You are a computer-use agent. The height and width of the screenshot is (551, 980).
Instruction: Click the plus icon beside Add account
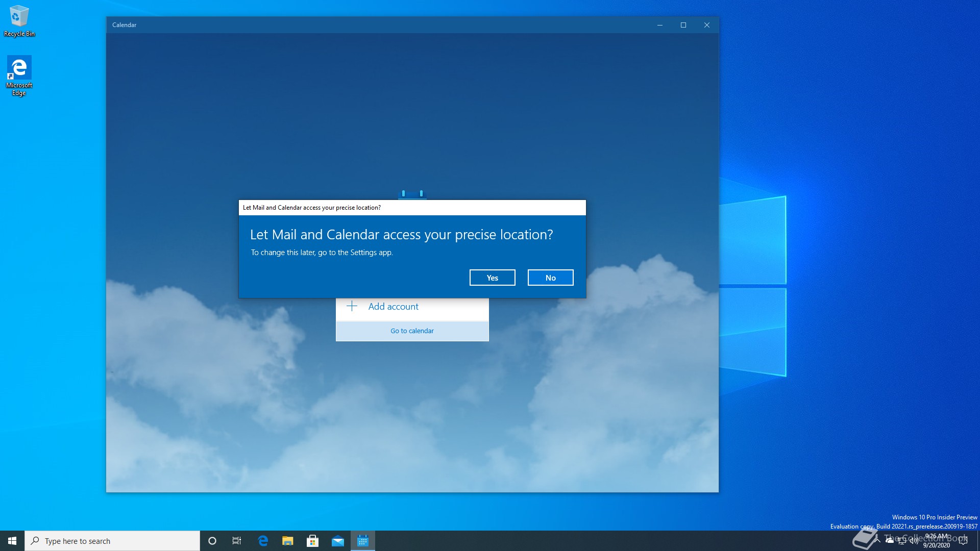352,306
